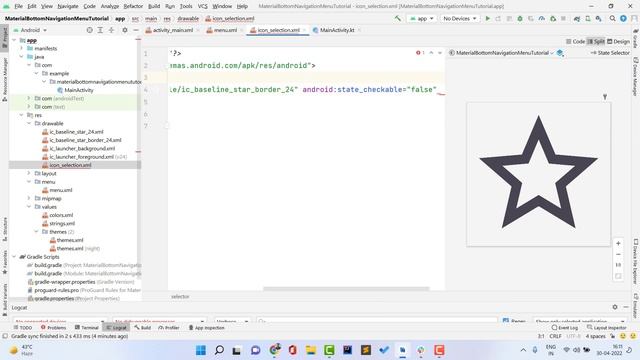Jump to next highlighted error arrow

440,53
